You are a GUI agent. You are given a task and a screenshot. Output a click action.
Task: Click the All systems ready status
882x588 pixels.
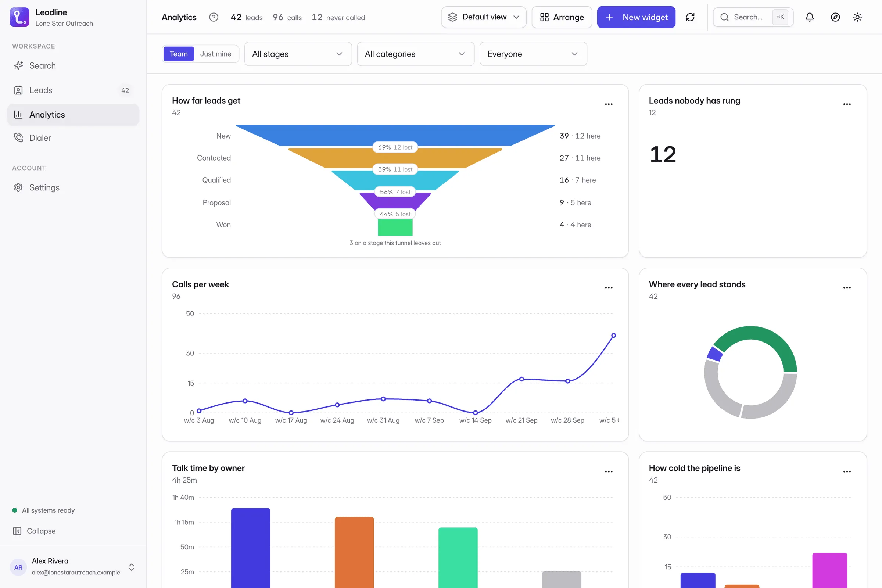click(x=43, y=510)
